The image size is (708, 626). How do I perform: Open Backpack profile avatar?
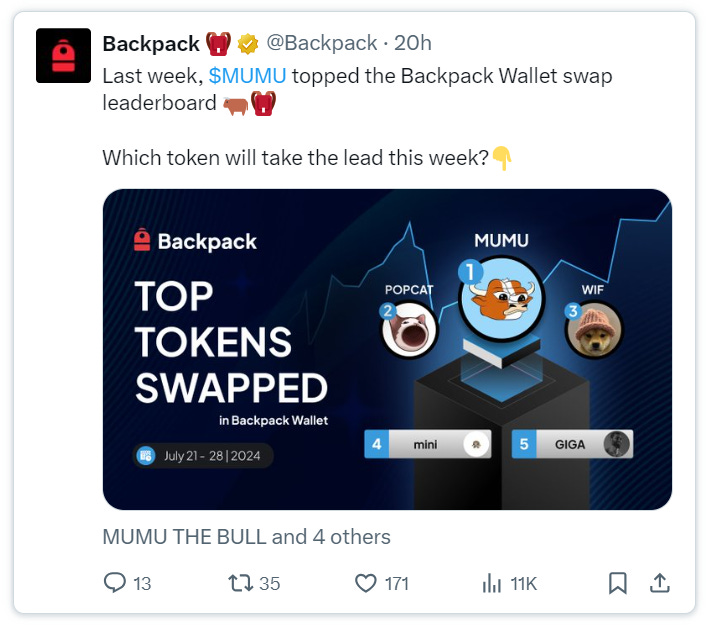click(x=63, y=56)
